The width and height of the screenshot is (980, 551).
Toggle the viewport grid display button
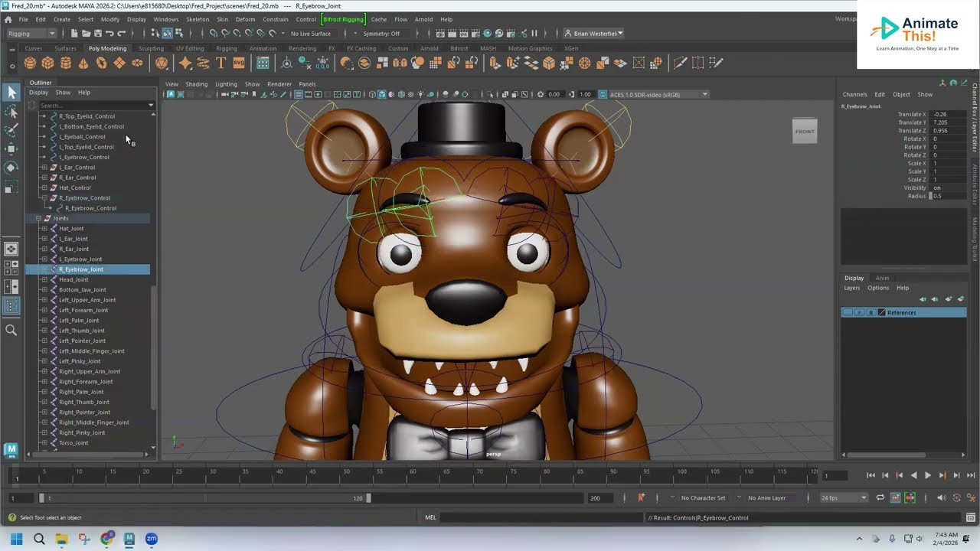297,95
